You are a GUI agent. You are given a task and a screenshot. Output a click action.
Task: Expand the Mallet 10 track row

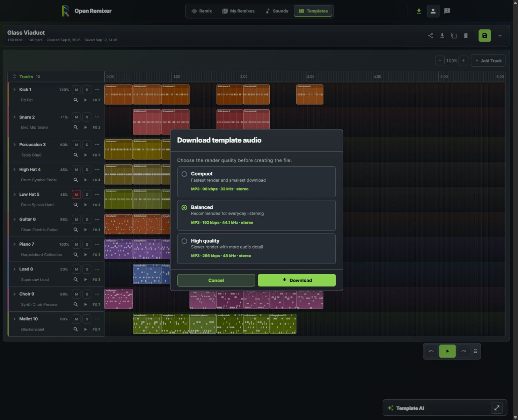14,319
